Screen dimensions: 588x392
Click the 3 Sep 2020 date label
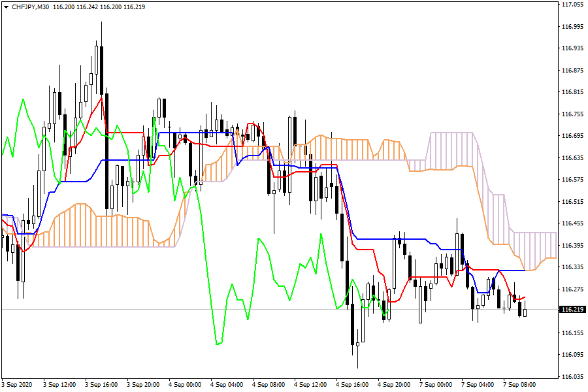(18, 384)
